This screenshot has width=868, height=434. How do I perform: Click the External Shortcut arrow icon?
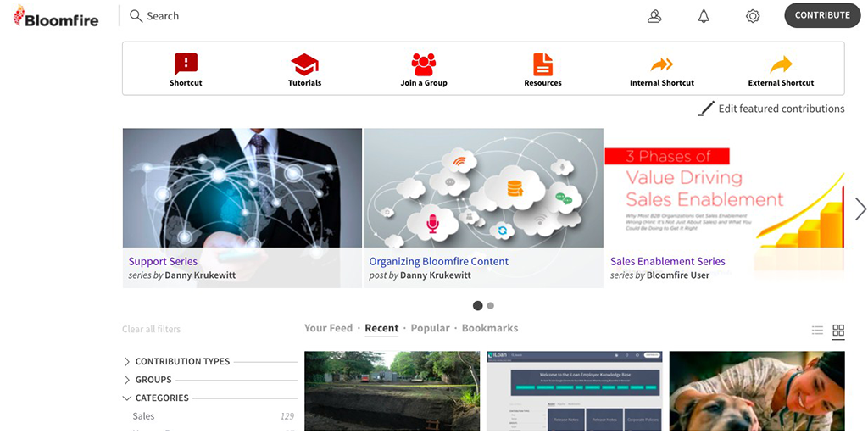781,64
